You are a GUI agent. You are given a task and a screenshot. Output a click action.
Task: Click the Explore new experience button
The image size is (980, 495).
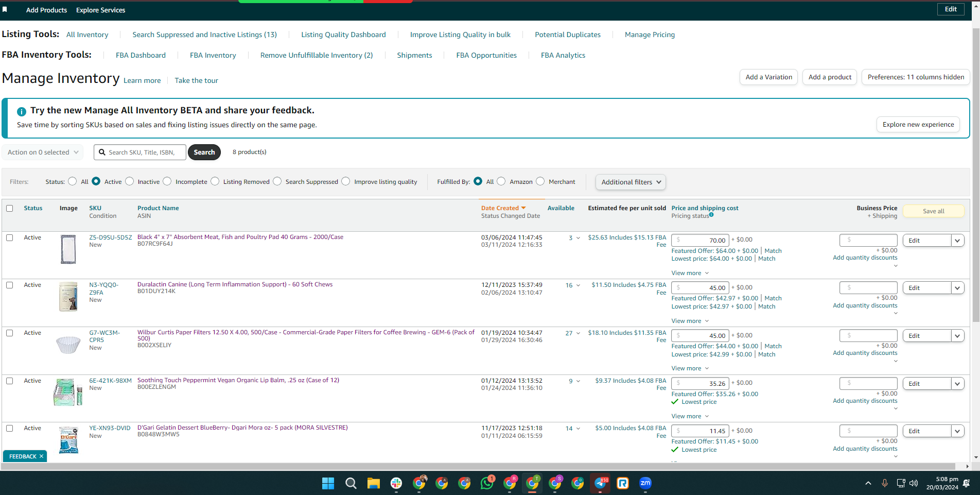[x=918, y=125]
